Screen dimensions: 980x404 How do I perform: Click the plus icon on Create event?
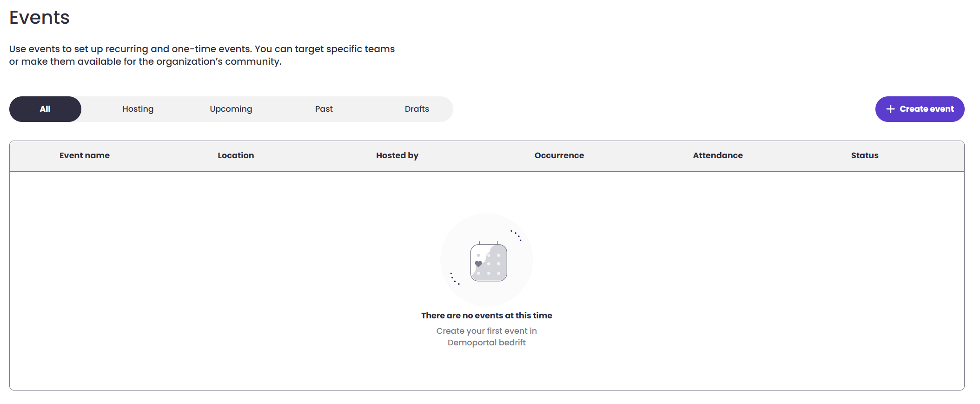click(890, 109)
